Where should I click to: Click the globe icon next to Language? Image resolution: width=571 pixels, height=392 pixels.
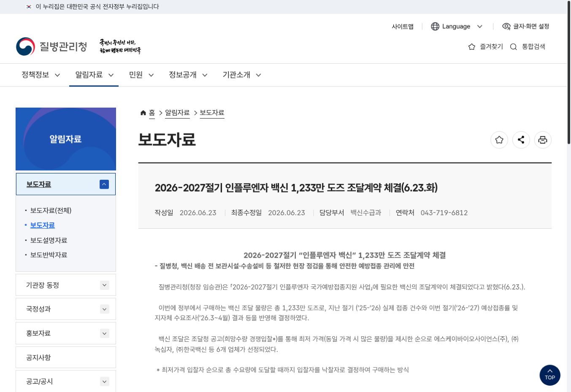tap(435, 27)
